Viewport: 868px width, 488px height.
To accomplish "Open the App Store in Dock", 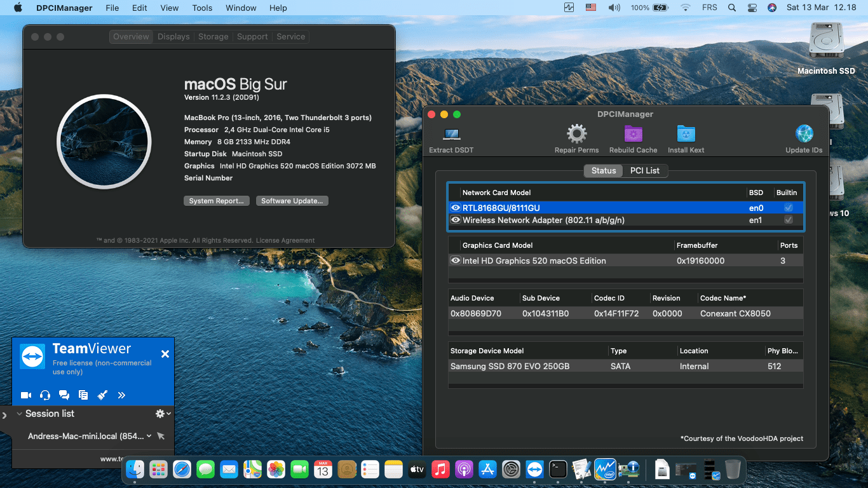I will click(487, 470).
